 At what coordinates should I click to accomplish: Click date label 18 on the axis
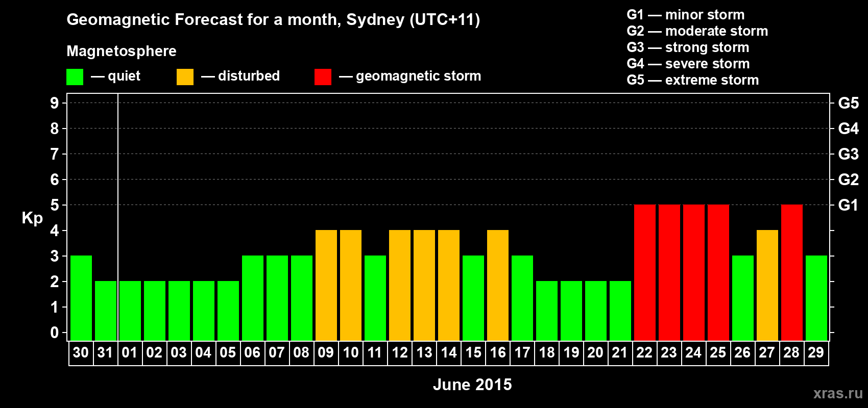pyautogui.click(x=547, y=352)
